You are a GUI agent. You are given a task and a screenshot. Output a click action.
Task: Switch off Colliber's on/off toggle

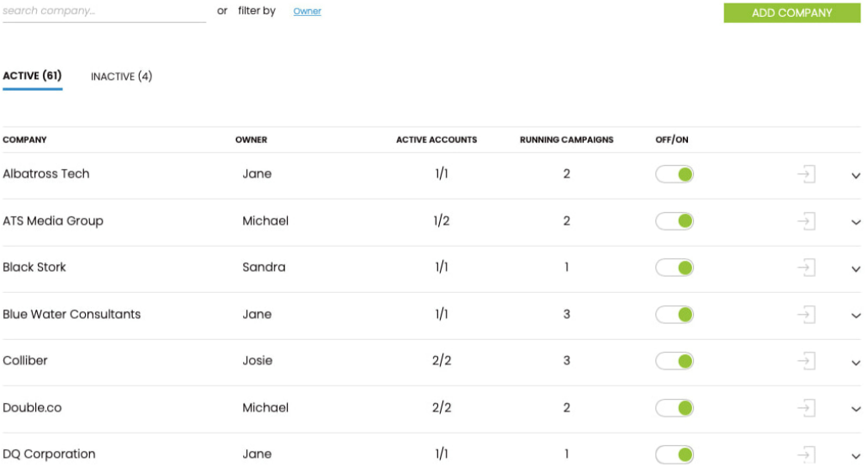pyautogui.click(x=675, y=361)
